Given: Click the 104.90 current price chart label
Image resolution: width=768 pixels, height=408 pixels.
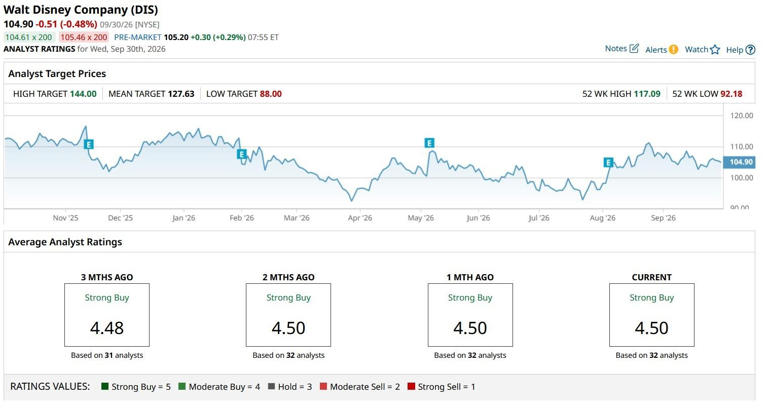Looking at the screenshot, I should [x=740, y=162].
